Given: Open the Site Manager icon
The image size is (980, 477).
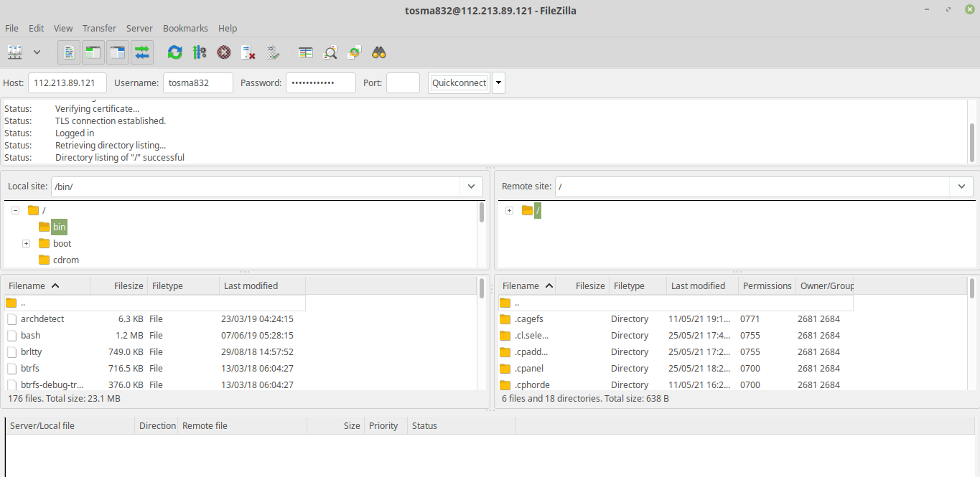Looking at the screenshot, I should 15,52.
